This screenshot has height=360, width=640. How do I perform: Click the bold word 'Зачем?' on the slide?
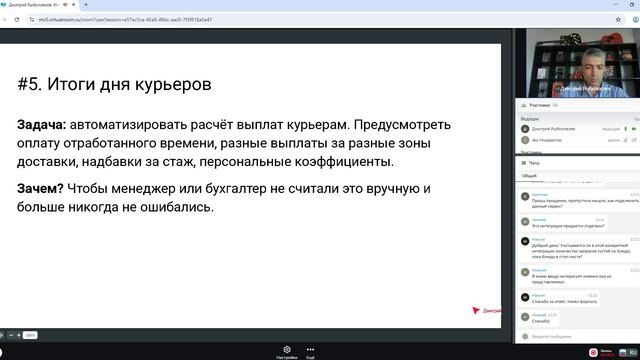(x=40, y=189)
